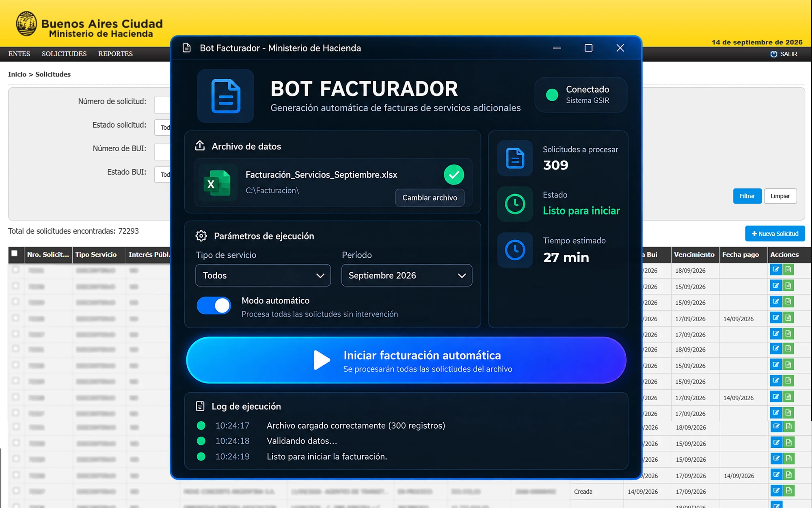Click the green Conectado status indicator dot

pos(552,95)
